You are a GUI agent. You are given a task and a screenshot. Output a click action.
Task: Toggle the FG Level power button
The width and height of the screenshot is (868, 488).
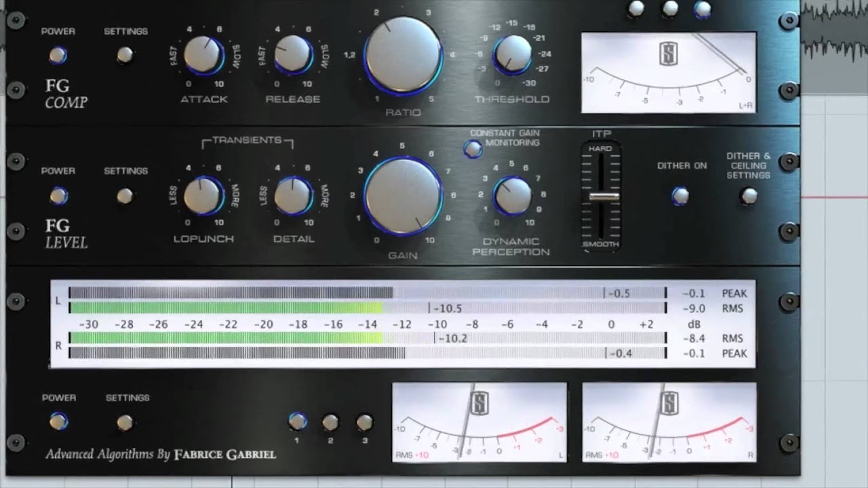click(x=58, y=197)
